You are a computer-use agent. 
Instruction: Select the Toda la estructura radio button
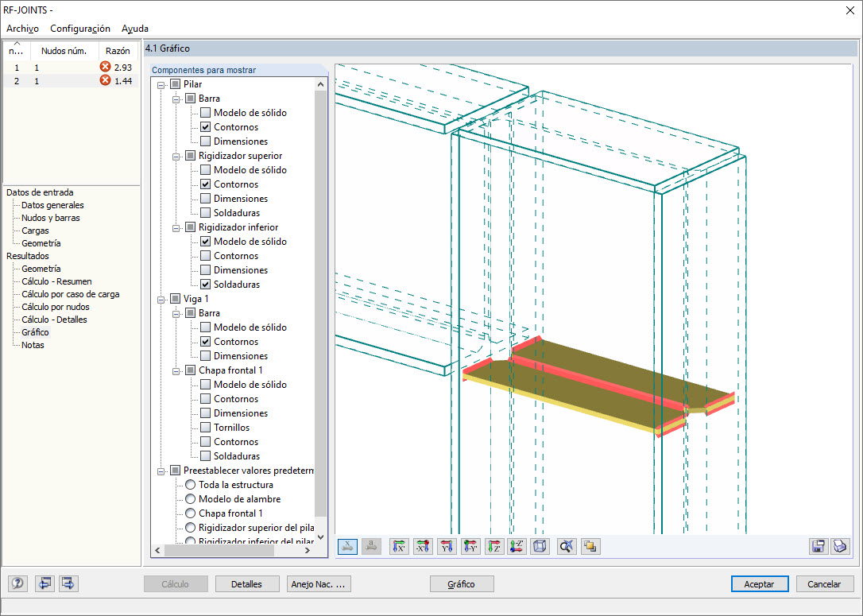tap(191, 484)
